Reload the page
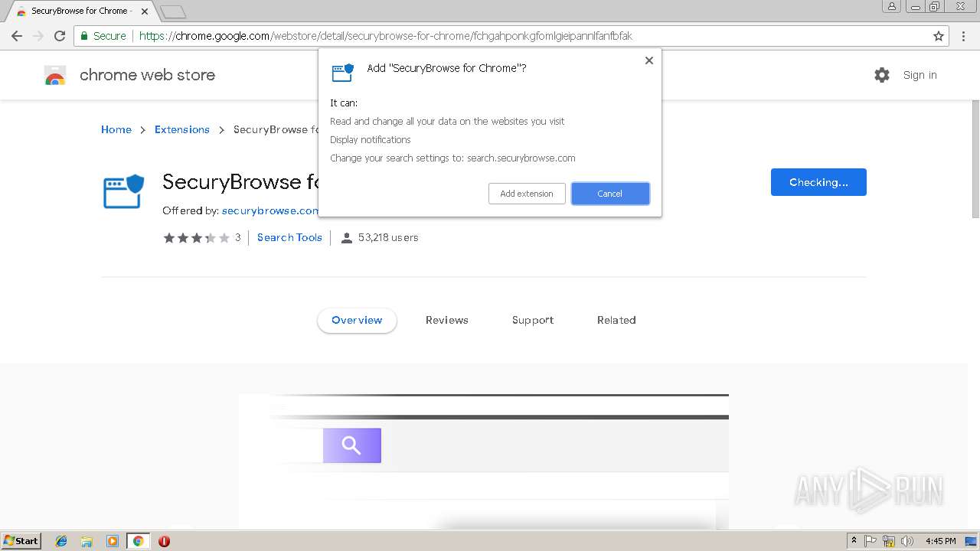980x551 pixels. coord(60,36)
